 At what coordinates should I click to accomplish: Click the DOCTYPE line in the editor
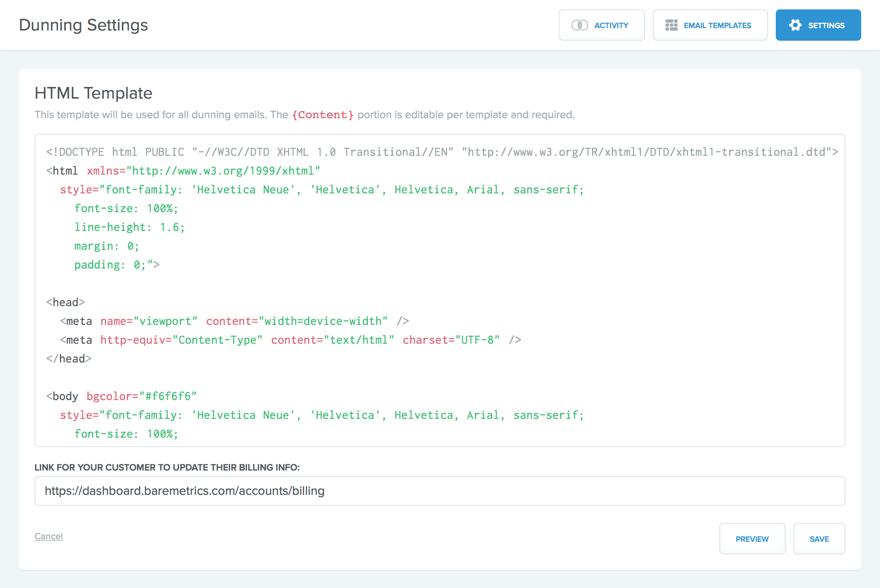(442, 152)
